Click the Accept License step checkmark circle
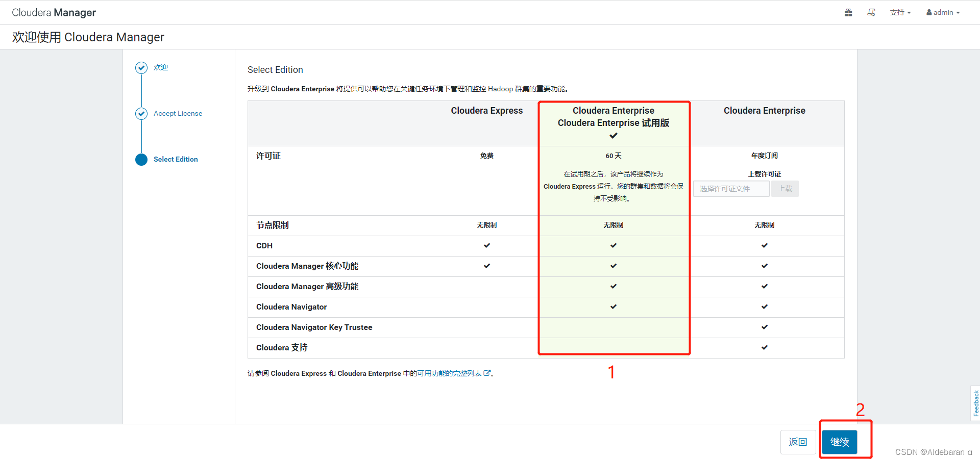 click(x=141, y=113)
